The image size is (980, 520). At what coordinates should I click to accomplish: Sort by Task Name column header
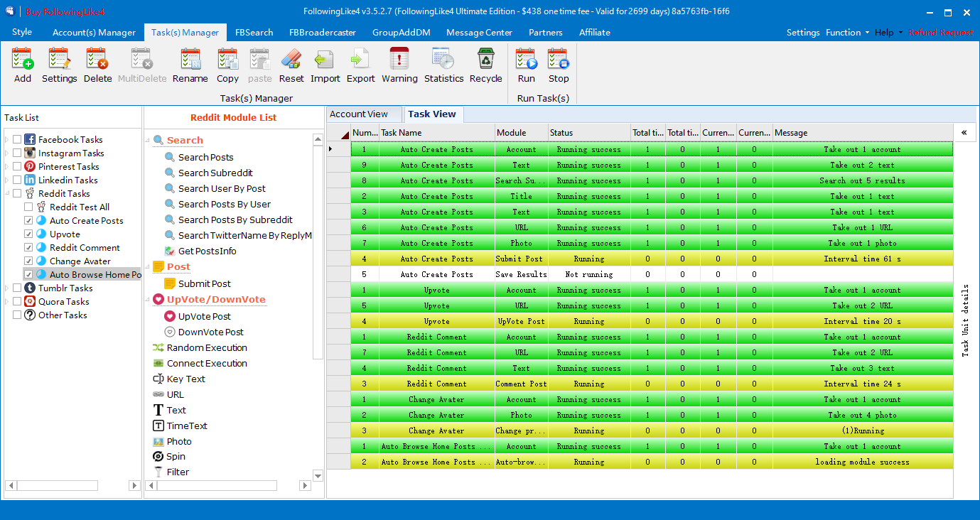click(436, 133)
